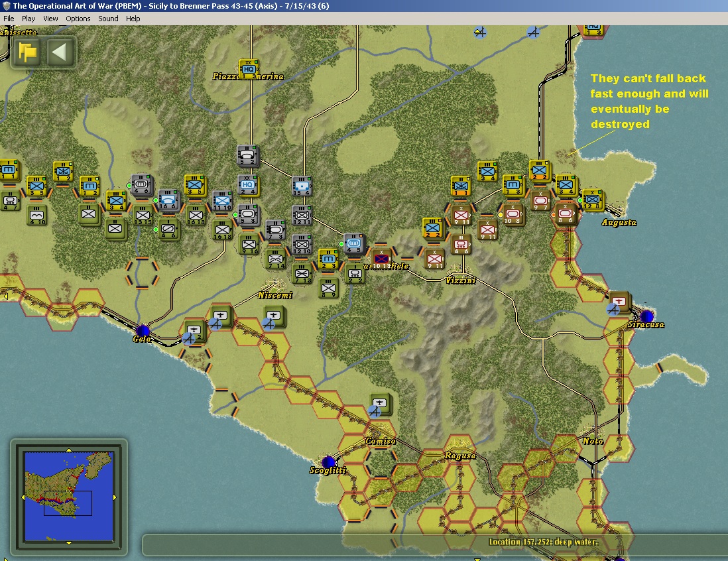The image size is (728, 561).
Task: Select the dark blue unit rated 10-13
Action: (x=381, y=259)
